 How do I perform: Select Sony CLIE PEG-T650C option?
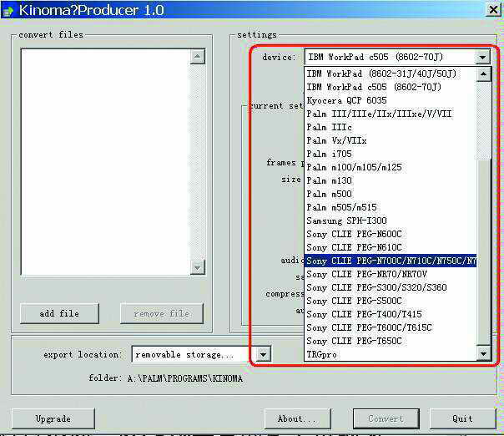pyautogui.click(x=365, y=341)
